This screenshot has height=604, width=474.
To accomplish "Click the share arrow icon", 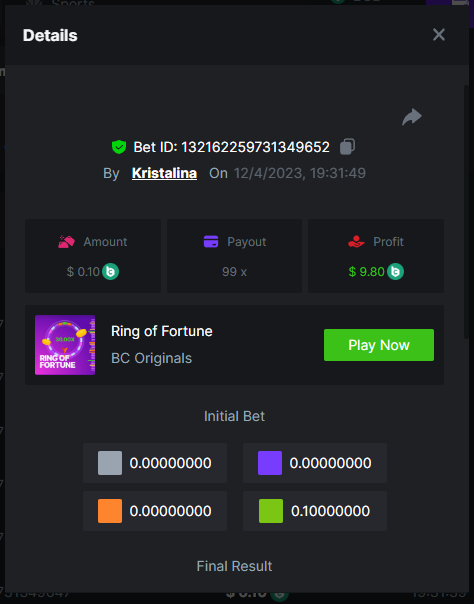I will pyautogui.click(x=412, y=117).
